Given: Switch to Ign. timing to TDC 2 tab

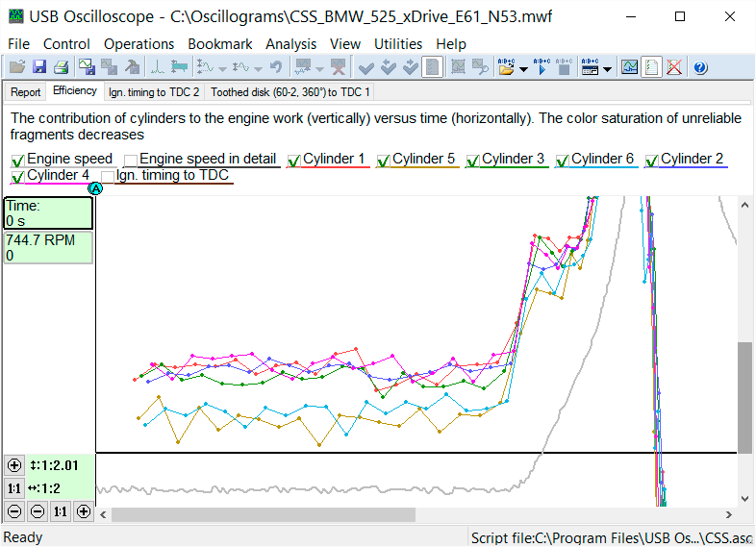Looking at the screenshot, I should point(154,92).
